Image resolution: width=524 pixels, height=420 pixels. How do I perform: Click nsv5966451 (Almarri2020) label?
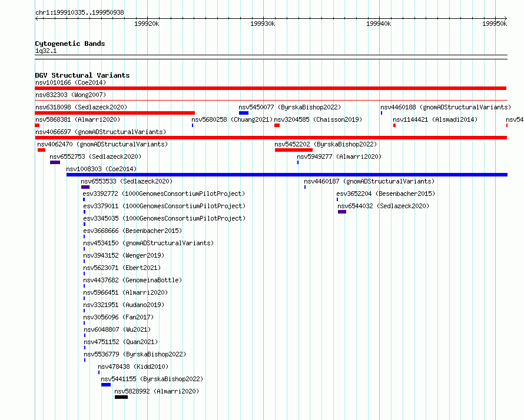click(125, 292)
